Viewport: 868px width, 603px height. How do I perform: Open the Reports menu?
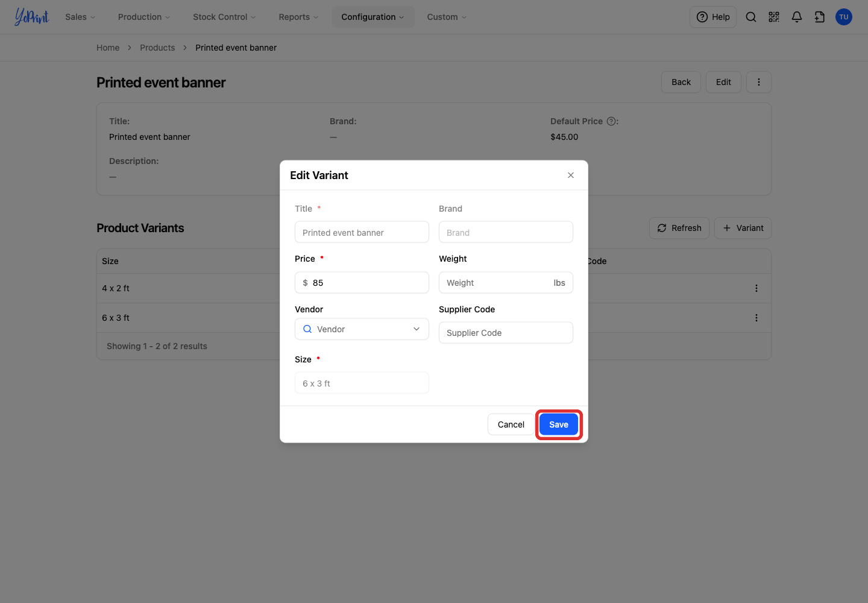tap(298, 17)
